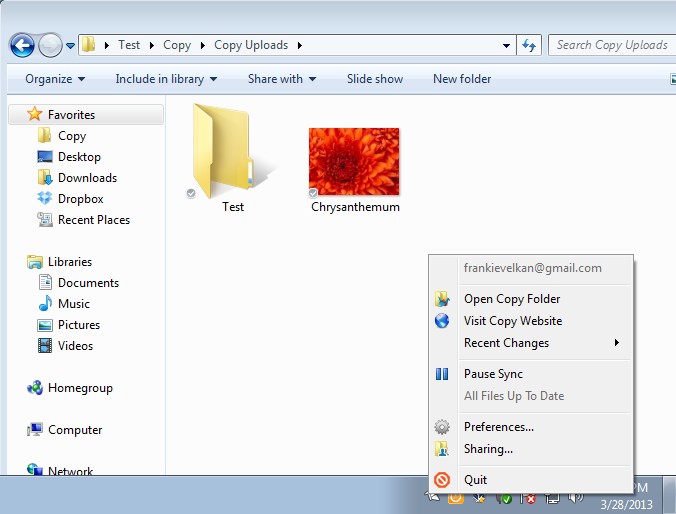Image resolution: width=676 pixels, height=514 pixels.
Task: Open Music library in sidebar
Action: click(x=73, y=304)
